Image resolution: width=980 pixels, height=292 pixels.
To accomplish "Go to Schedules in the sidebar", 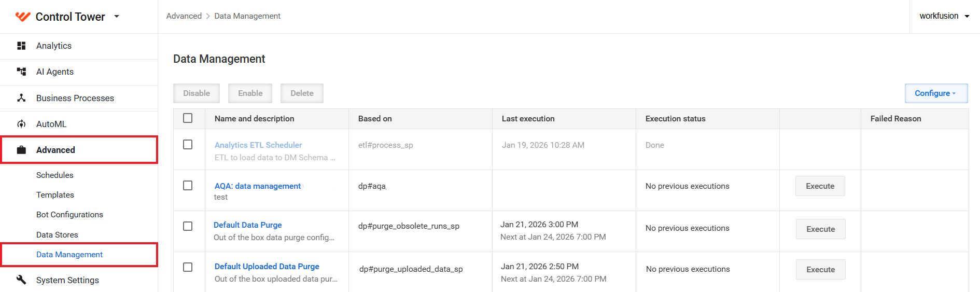I will (x=55, y=175).
